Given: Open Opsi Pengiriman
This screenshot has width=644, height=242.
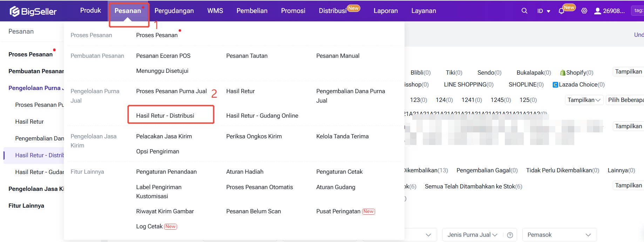Looking at the screenshot, I should pos(158,151).
